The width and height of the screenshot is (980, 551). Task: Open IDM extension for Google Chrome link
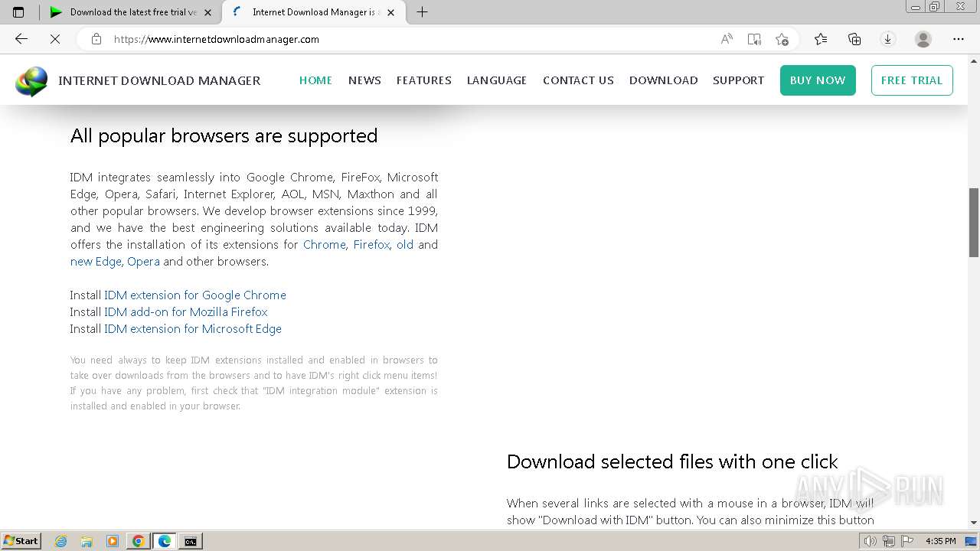tap(195, 295)
